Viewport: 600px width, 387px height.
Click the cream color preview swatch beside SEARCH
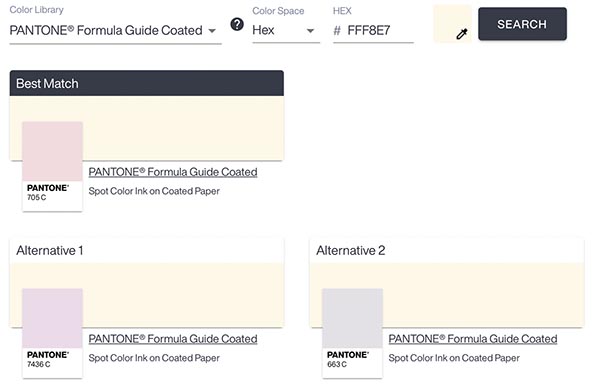tap(452, 24)
